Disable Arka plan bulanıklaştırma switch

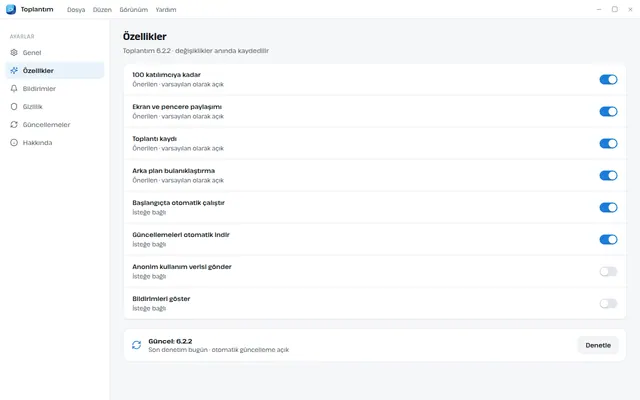click(x=608, y=176)
